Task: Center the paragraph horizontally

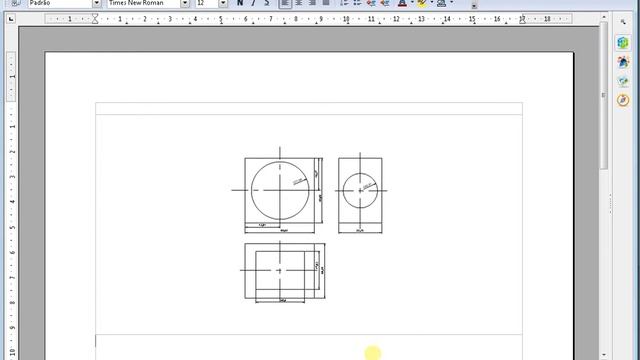Action: point(299,3)
